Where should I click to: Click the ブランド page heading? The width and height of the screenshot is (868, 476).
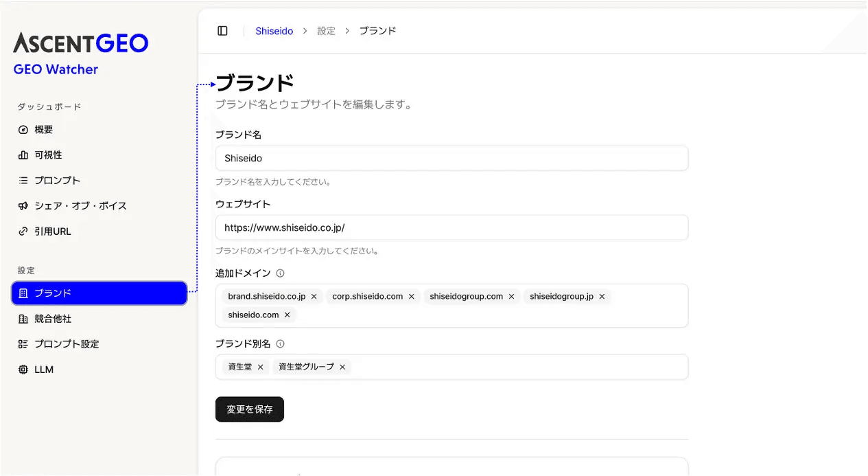tap(255, 83)
